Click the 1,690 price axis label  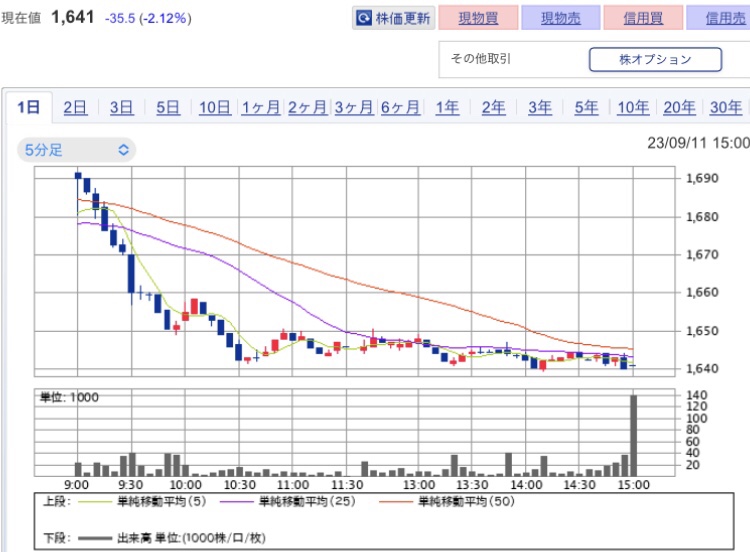[x=702, y=178]
